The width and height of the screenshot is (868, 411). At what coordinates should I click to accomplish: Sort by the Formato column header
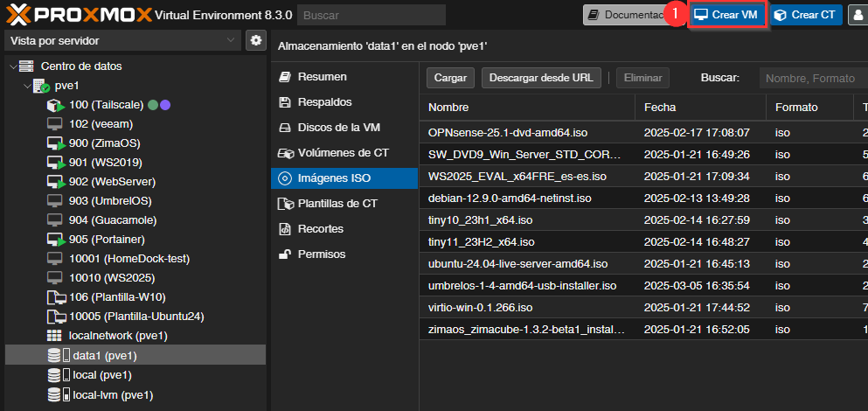[810, 107]
